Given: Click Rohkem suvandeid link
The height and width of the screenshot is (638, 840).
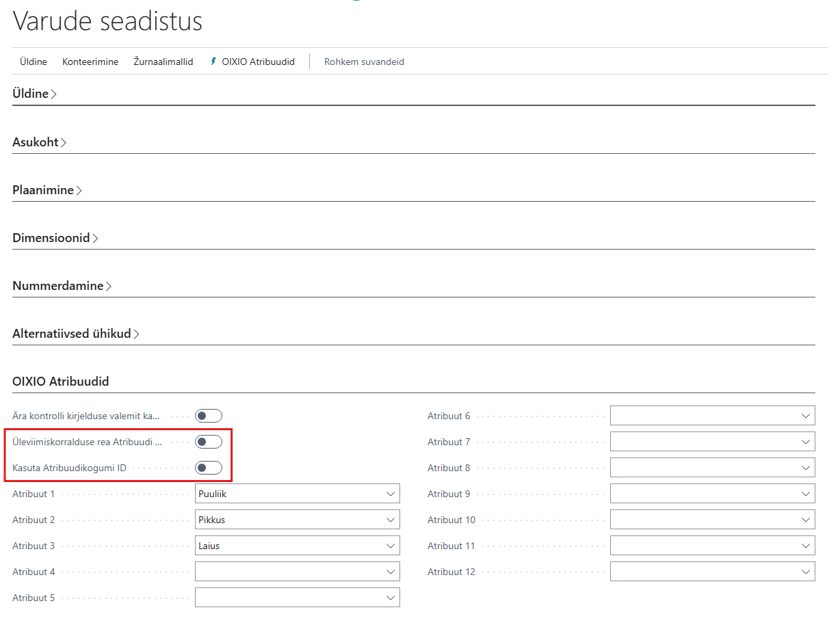Looking at the screenshot, I should pyautogui.click(x=364, y=62).
